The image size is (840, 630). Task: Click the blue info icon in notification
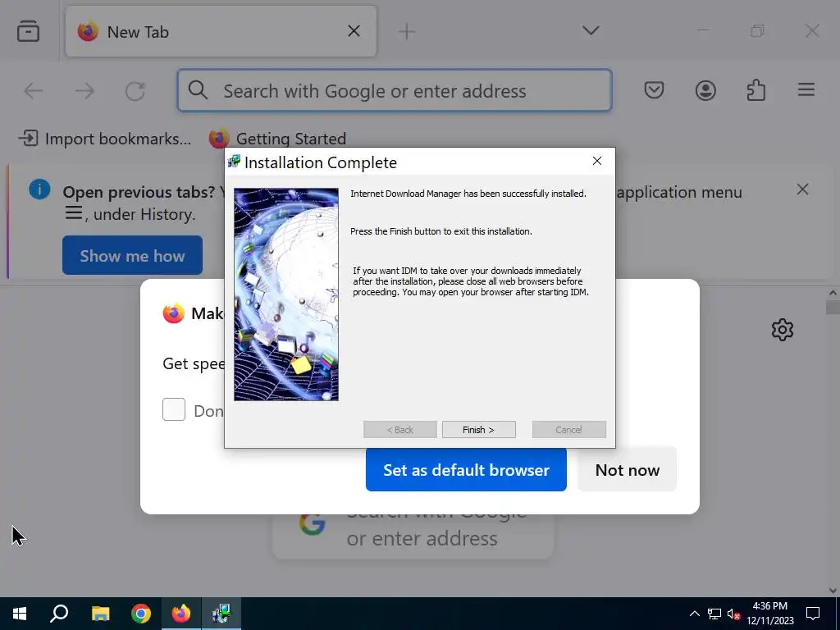point(39,189)
